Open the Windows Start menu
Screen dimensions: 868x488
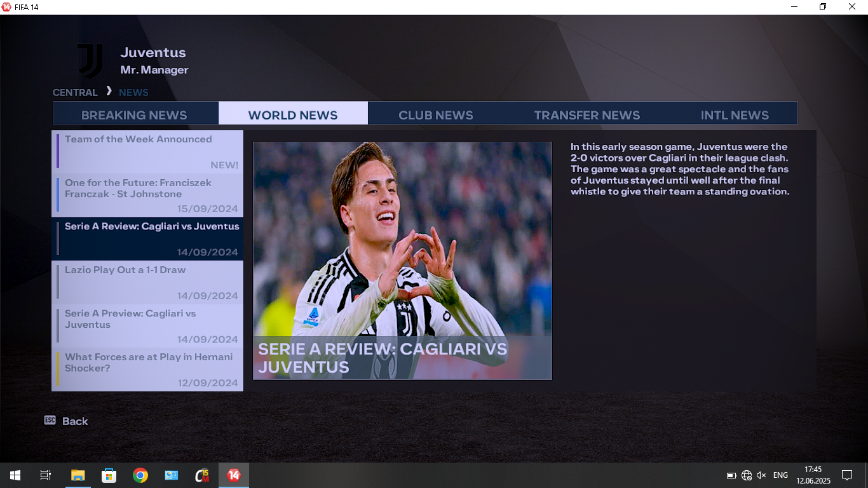pyautogui.click(x=15, y=475)
